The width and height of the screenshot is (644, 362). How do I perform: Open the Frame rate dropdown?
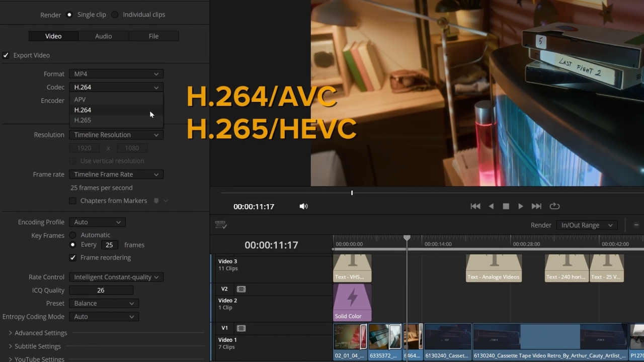[x=116, y=174]
